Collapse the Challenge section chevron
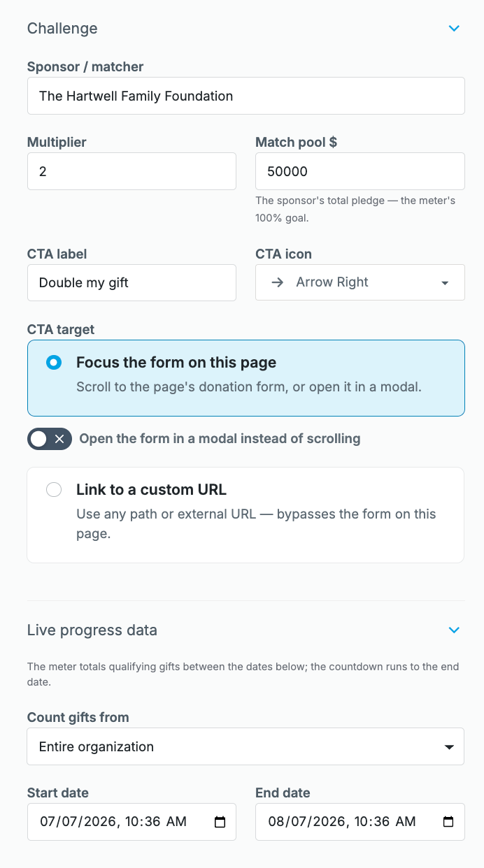The image size is (484, 868). 454,29
